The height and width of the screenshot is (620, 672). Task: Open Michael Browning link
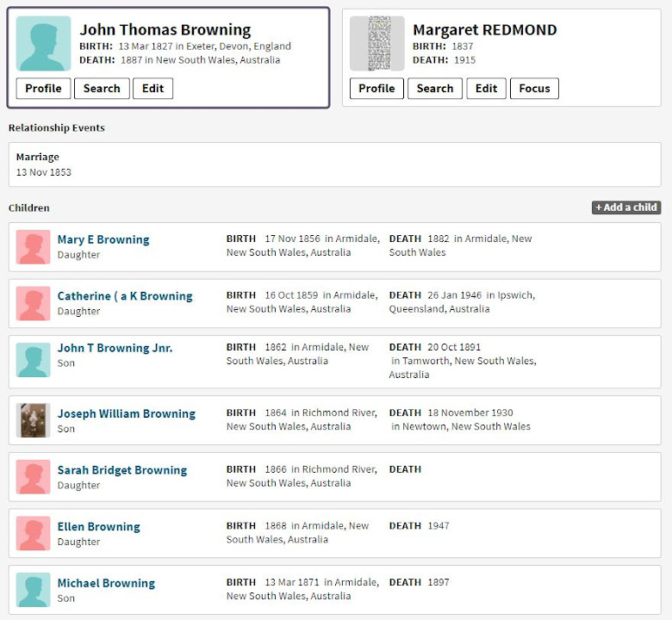(106, 583)
